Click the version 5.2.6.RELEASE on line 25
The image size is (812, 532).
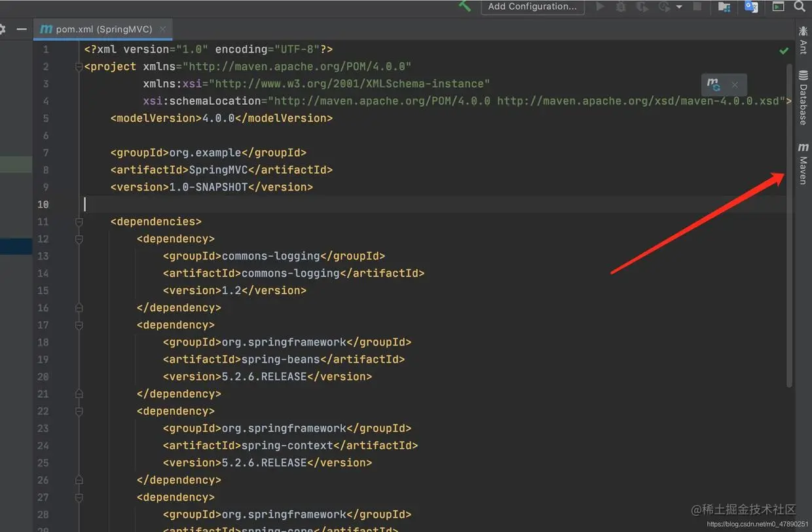[x=267, y=463]
